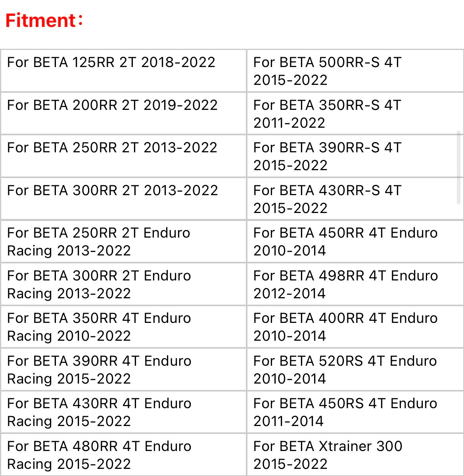Select the BETA 430RR-S 4T cell
464x476 pixels.
tap(355, 199)
